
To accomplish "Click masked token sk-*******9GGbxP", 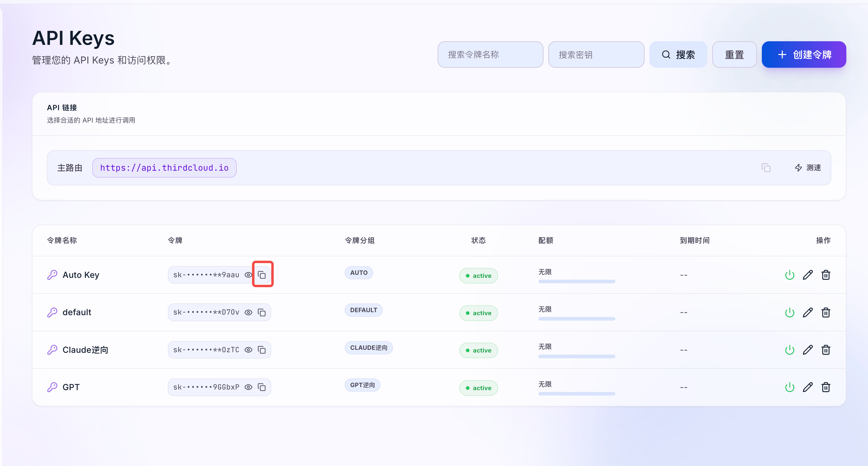I will click(x=206, y=387).
